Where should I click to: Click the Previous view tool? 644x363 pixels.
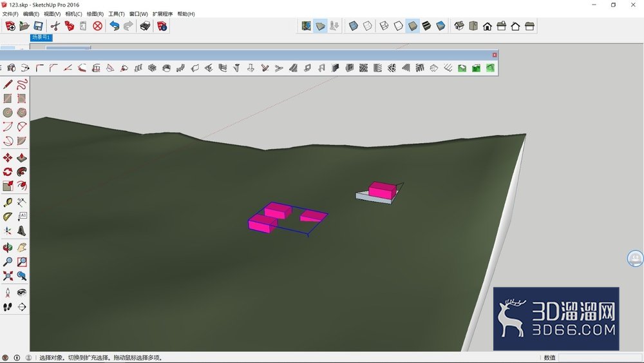[x=22, y=276]
